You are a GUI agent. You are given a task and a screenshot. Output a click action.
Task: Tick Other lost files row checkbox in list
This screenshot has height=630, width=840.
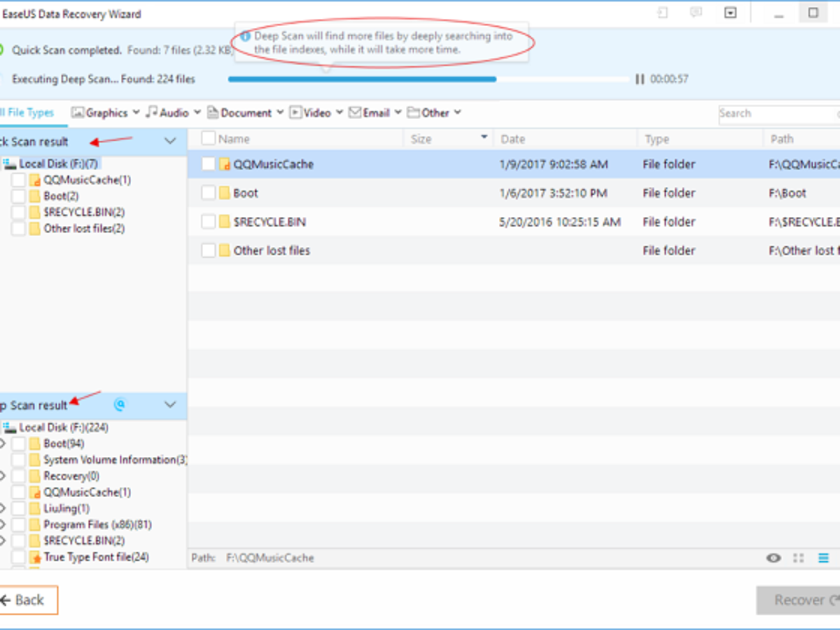coord(209,251)
